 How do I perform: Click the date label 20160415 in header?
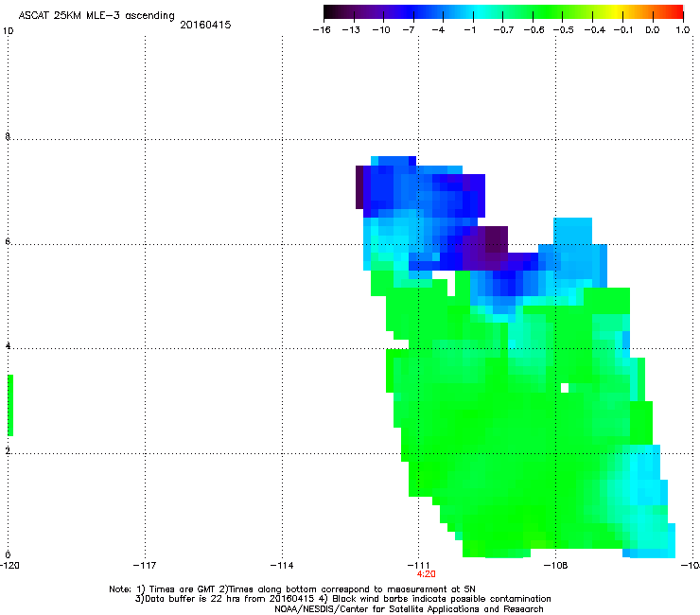click(x=205, y=25)
